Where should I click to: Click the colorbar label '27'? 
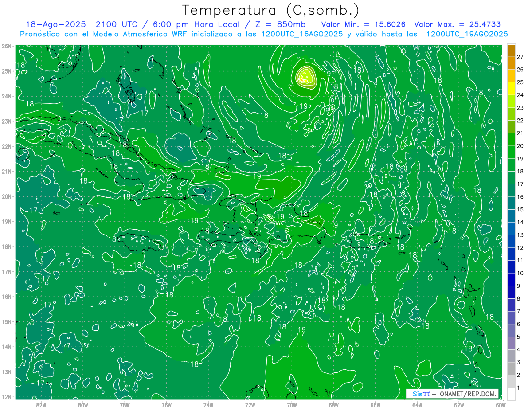pos(520,57)
